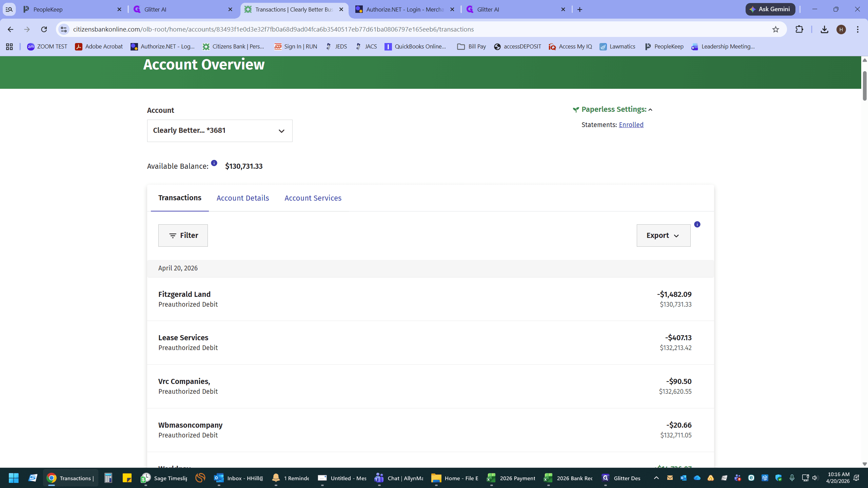Image resolution: width=868 pixels, height=488 pixels.
Task: Open the Fitzgerald Land transaction
Action: [x=431, y=299]
